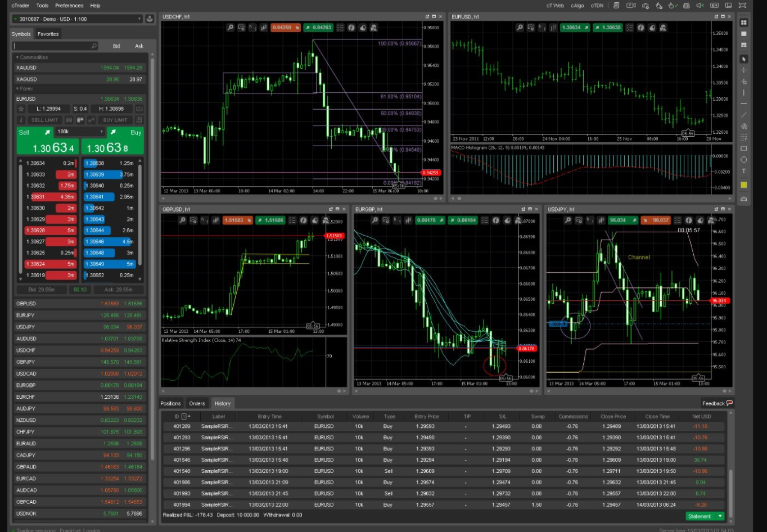767x532 pixels.
Task: Toggle one-click trading hand icon with checkmark
Action: tap(673, 6)
